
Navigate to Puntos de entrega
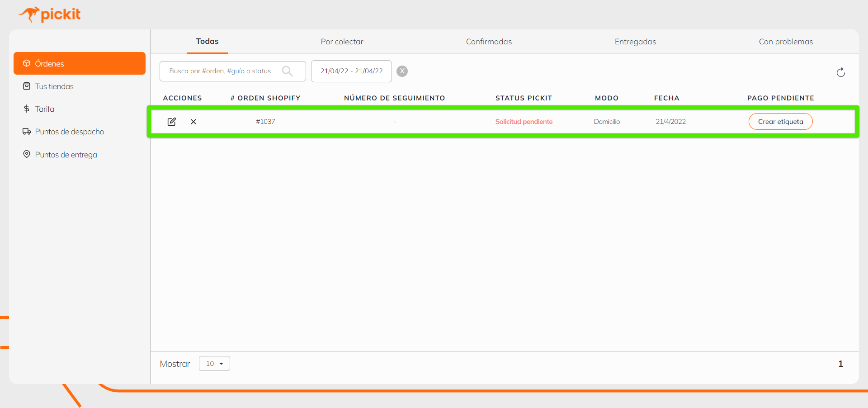click(x=66, y=155)
